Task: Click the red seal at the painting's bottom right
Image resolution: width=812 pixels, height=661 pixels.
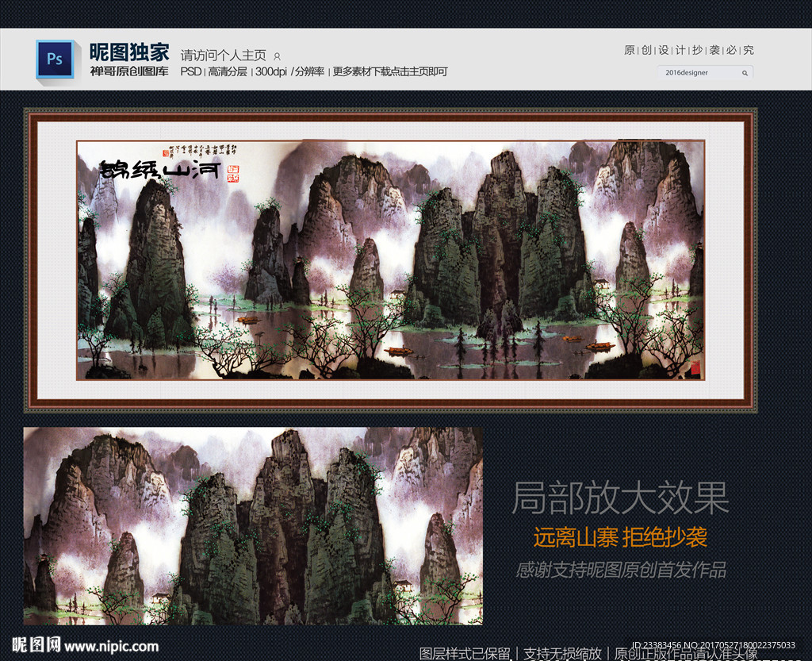Action: coord(695,368)
